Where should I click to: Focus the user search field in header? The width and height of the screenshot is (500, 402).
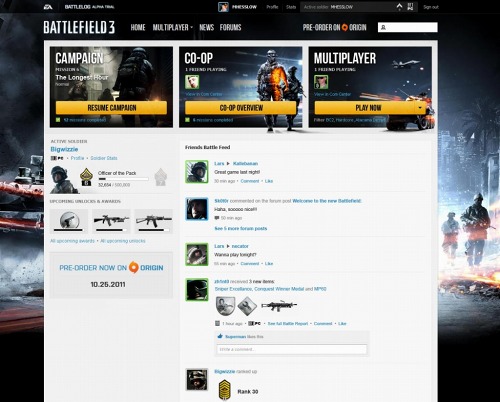pyautogui.click(x=408, y=27)
